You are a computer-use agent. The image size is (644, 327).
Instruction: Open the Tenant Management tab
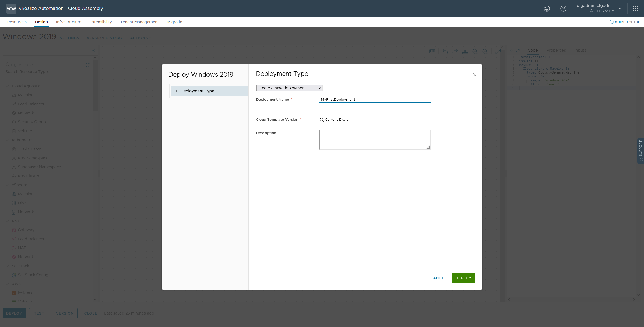click(x=139, y=22)
